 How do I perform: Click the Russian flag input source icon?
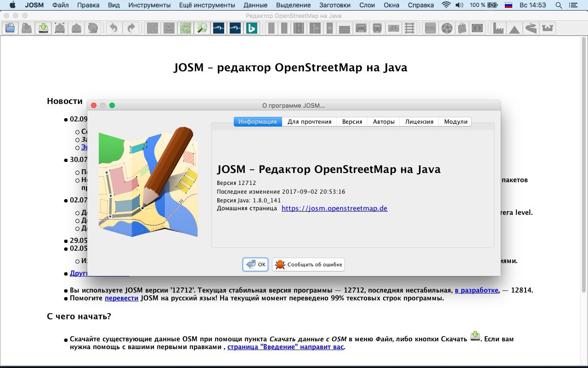[x=508, y=6]
